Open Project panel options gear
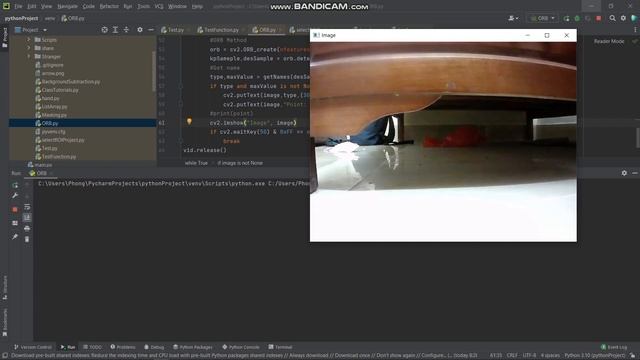The width and height of the screenshot is (640, 360). (x=140, y=30)
